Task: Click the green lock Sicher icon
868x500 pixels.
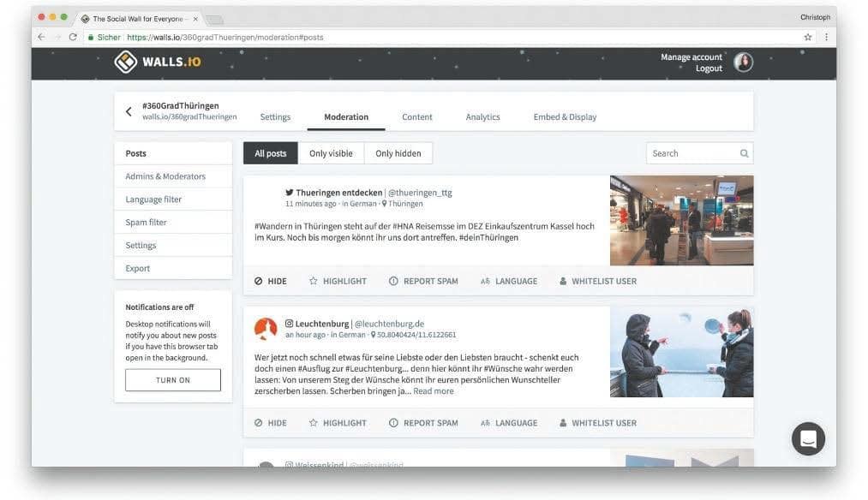Action: (91, 37)
